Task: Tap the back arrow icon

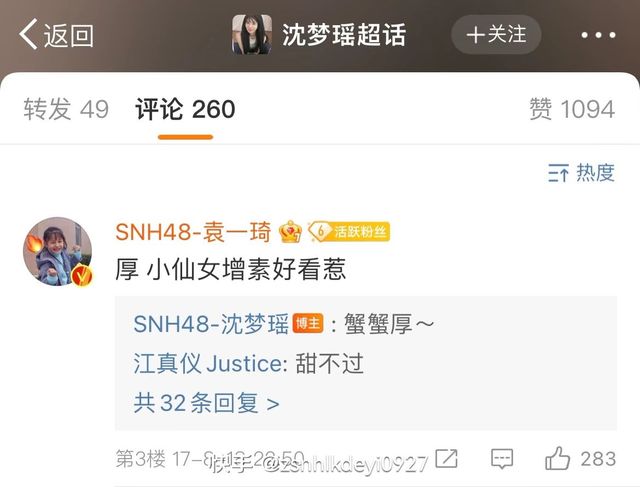Action: click(28, 34)
